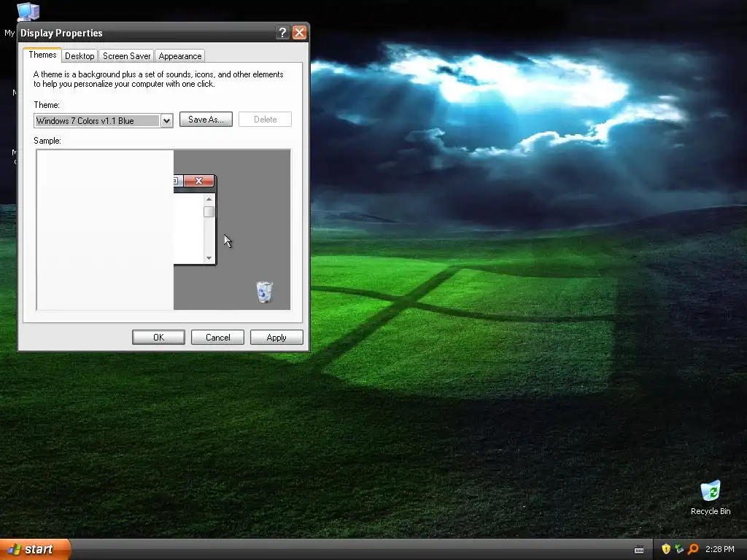Click the sample window's scroll up arrow
The width and height of the screenshot is (747, 560).
[209, 199]
